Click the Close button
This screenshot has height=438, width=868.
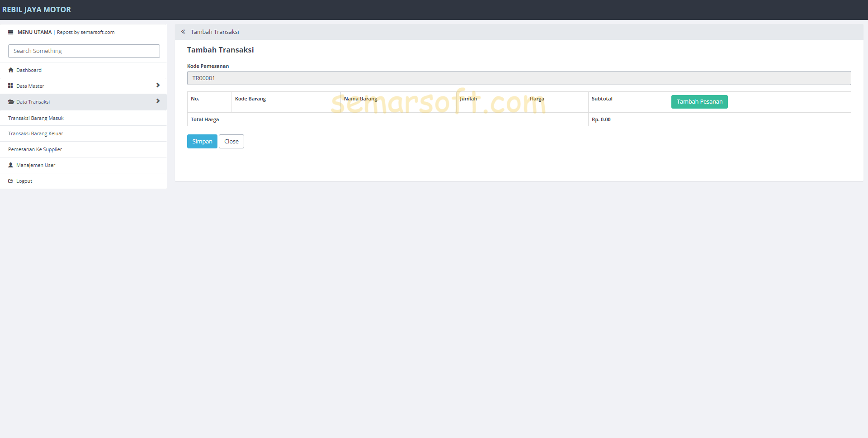(x=231, y=141)
